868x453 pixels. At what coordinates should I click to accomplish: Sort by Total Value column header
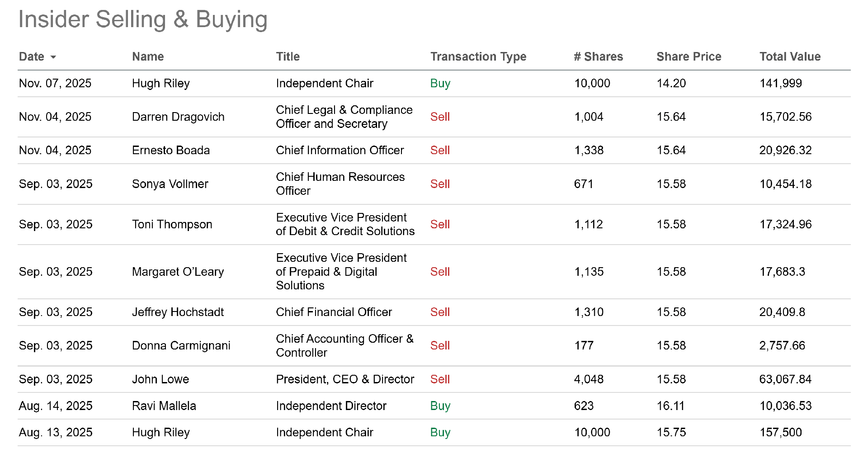pos(790,57)
